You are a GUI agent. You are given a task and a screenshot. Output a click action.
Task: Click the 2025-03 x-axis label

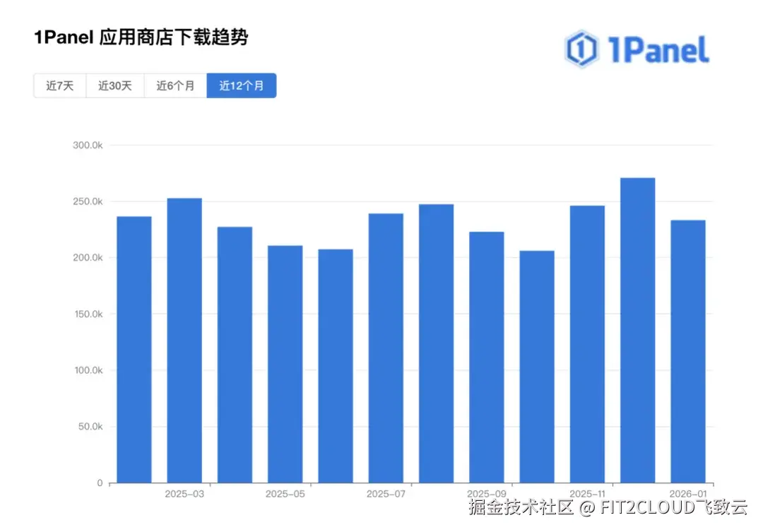click(184, 494)
